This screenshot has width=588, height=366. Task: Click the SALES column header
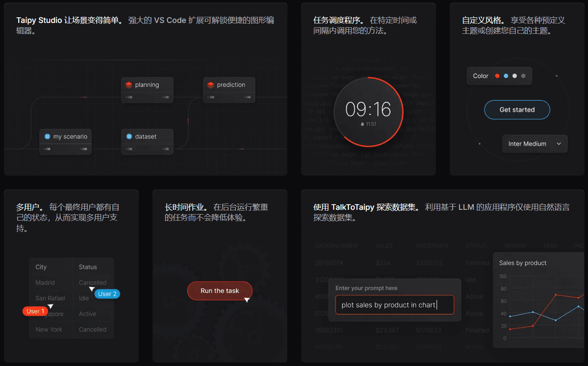click(384, 246)
